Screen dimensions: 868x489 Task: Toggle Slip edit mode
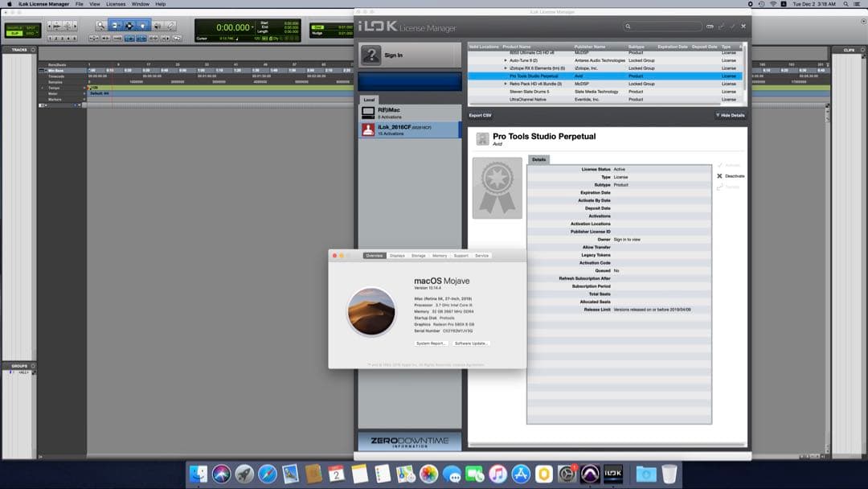(x=14, y=34)
